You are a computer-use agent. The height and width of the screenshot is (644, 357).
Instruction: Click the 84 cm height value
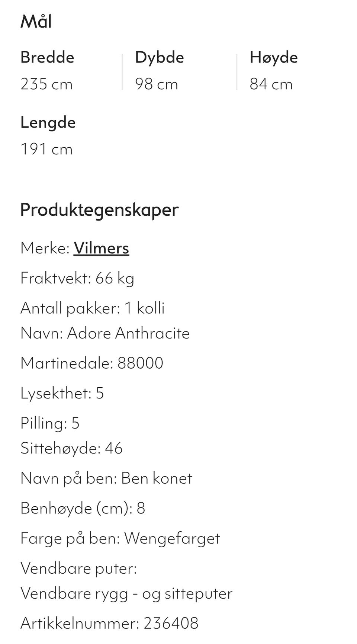[x=271, y=84]
